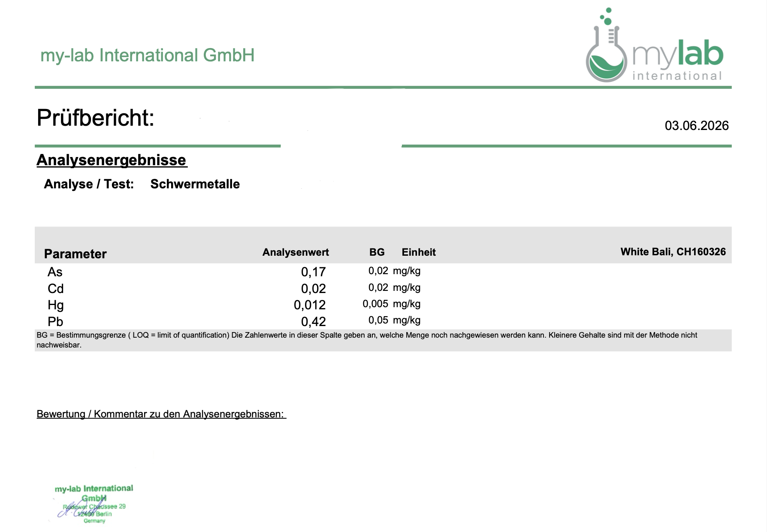
Task: Click the Bewertung / Kommentar underlined heading
Action: (161, 414)
